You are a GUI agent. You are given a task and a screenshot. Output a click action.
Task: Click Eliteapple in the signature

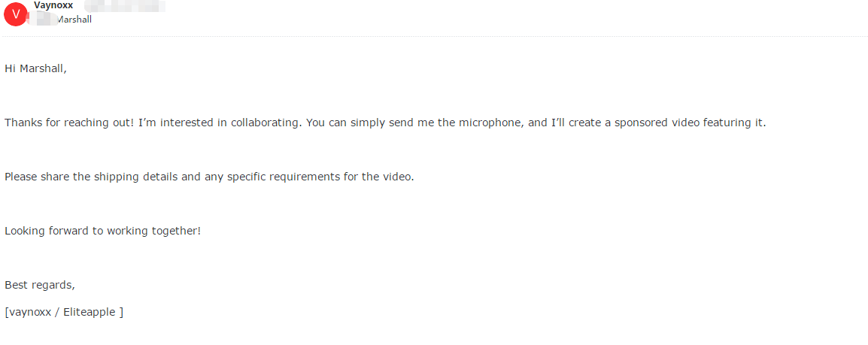[x=88, y=312]
